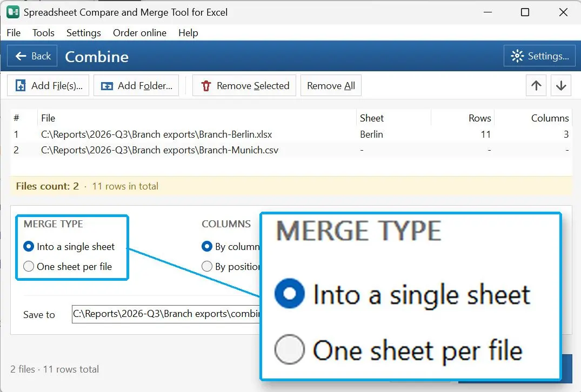Select Into a single sheet radio option
This screenshot has height=392, width=581.
click(x=69, y=247)
